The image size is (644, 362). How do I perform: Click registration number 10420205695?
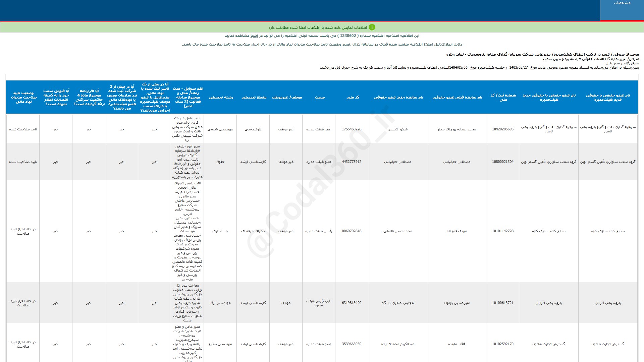pyautogui.click(x=502, y=129)
